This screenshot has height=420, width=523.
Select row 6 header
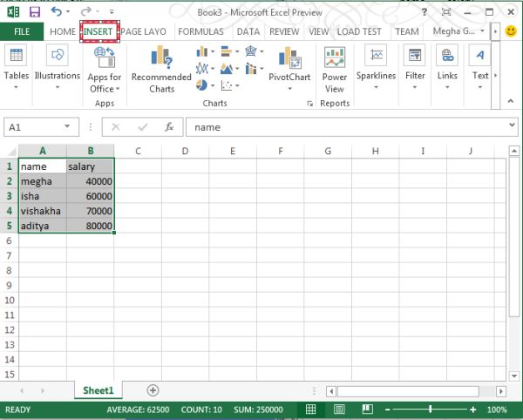pos(10,240)
